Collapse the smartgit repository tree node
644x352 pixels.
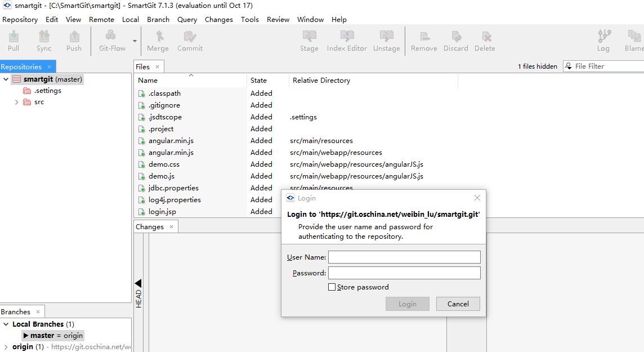point(6,79)
